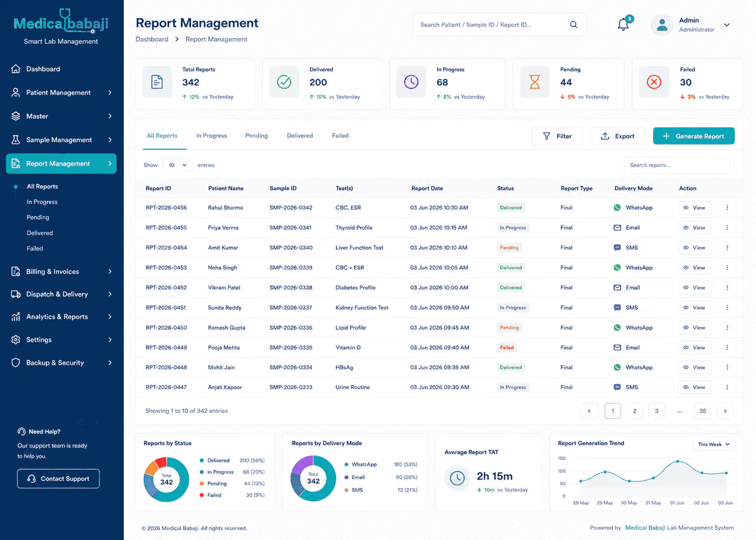Switch to the In Progress tab
Viewport: 756px width, 540px height.
pos(211,136)
